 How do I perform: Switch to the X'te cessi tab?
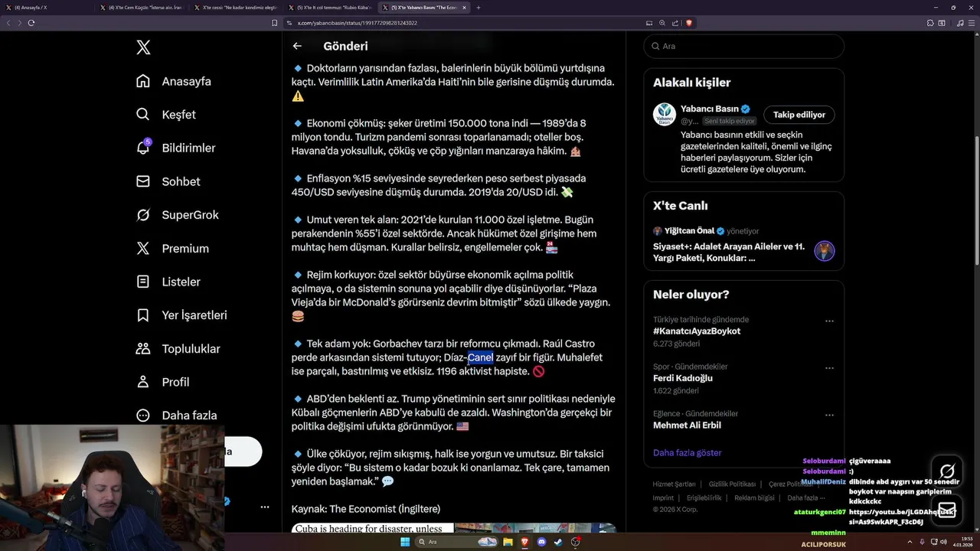pyautogui.click(x=237, y=8)
